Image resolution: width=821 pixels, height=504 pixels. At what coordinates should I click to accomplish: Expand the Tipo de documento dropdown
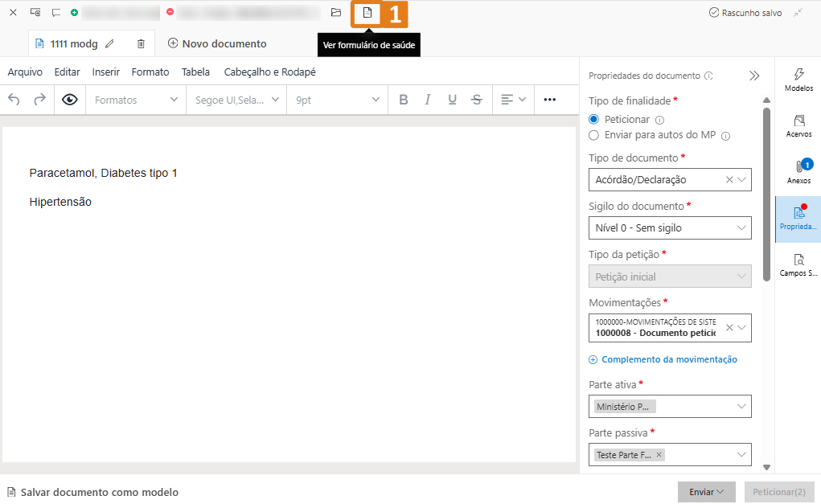(x=741, y=179)
